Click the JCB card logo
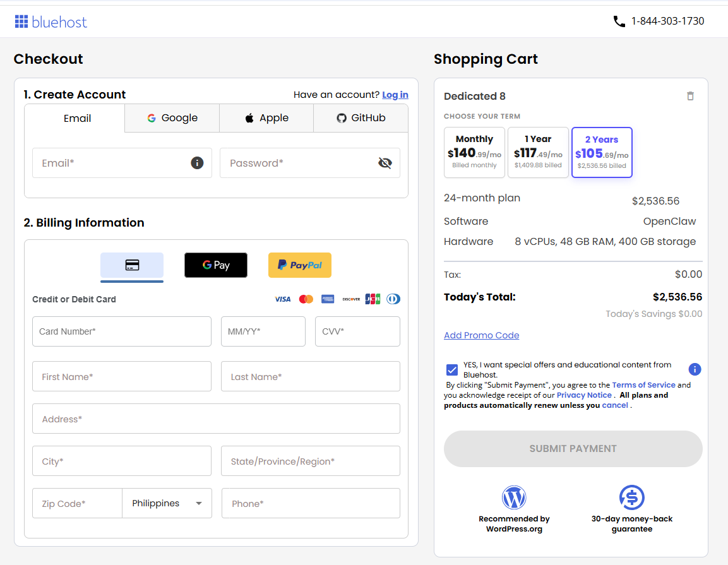Screen dimensions: 728x565 pyautogui.click(x=373, y=299)
